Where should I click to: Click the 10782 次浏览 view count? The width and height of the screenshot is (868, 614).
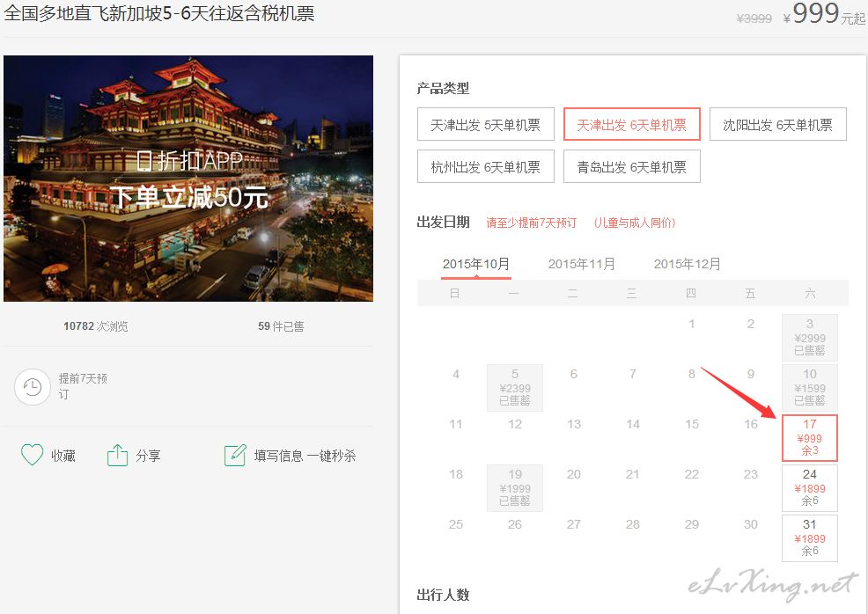[95, 325]
